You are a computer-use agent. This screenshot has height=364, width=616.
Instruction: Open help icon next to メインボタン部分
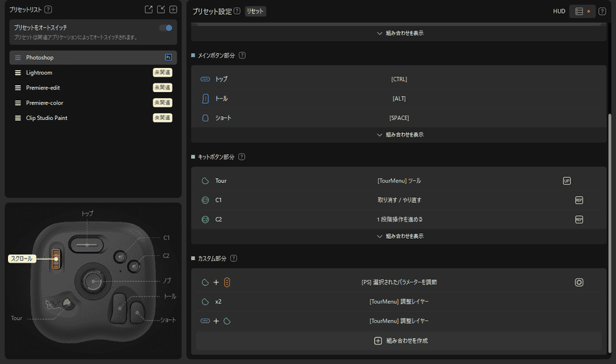tap(242, 55)
